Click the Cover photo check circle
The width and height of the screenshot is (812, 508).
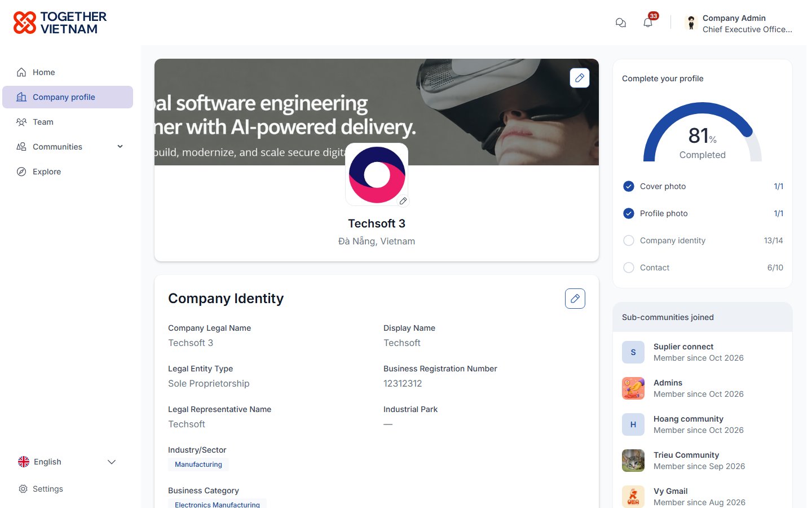(629, 186)
